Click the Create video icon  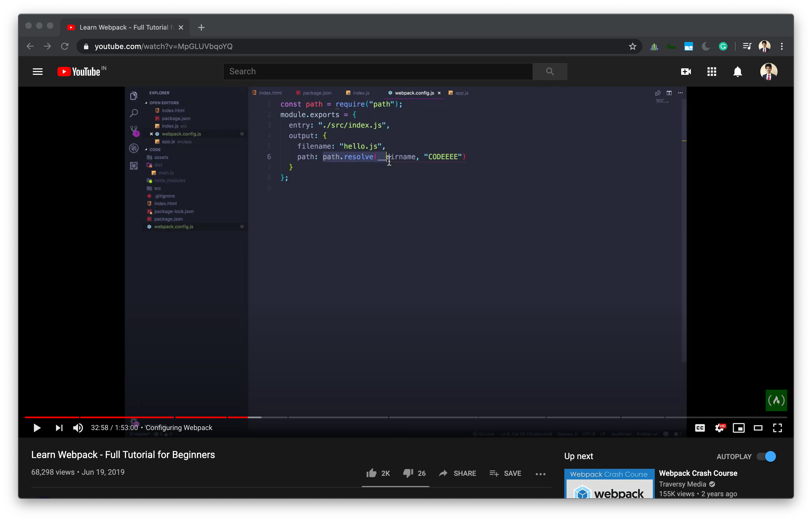(686, 71)
